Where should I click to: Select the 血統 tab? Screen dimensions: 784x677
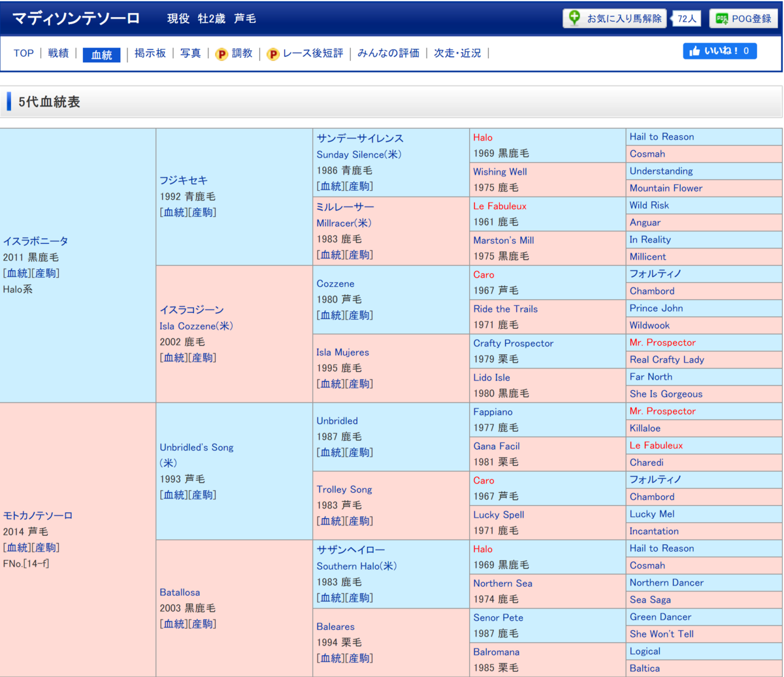point(101,55)
